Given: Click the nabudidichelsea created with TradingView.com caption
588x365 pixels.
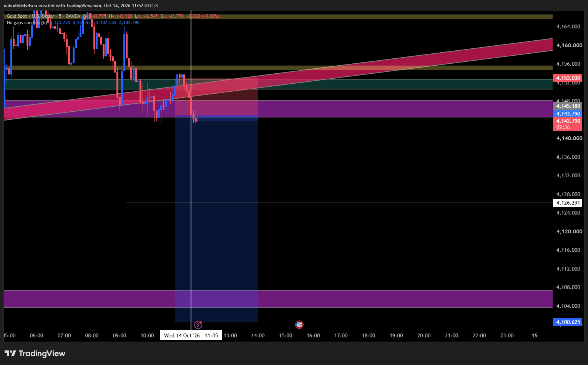Looking at the screenshot, I should pos(81,6).
